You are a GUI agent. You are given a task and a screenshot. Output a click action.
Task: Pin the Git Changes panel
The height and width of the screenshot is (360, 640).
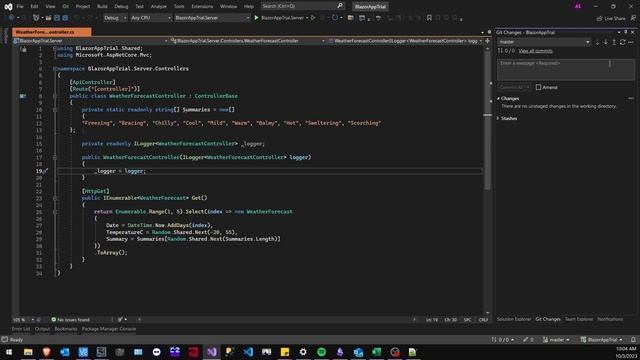(626, 32)
